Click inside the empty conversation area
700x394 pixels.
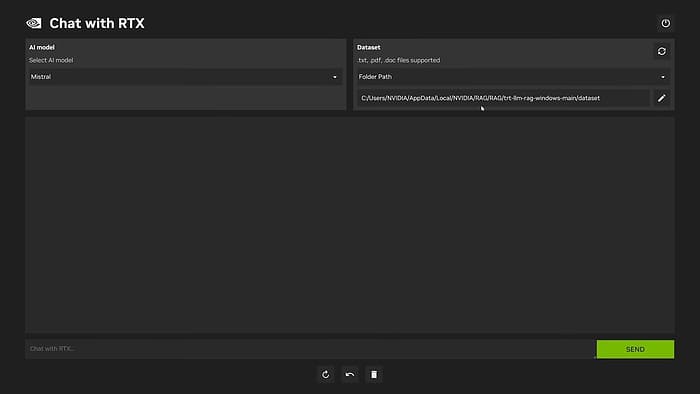coord(350,225)
